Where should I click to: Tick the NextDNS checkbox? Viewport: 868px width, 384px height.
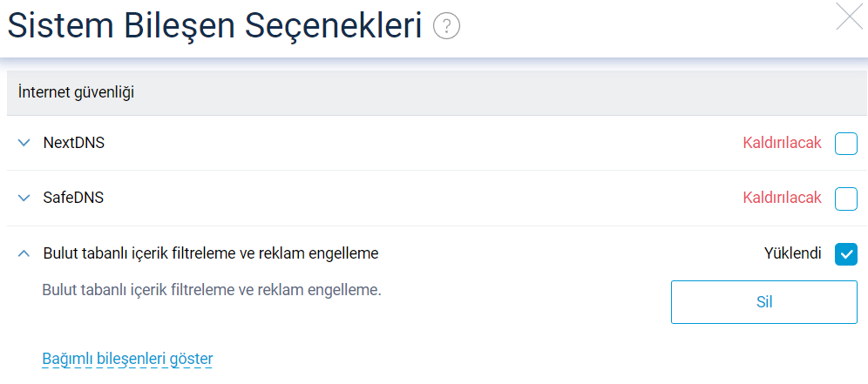[845, 143]
